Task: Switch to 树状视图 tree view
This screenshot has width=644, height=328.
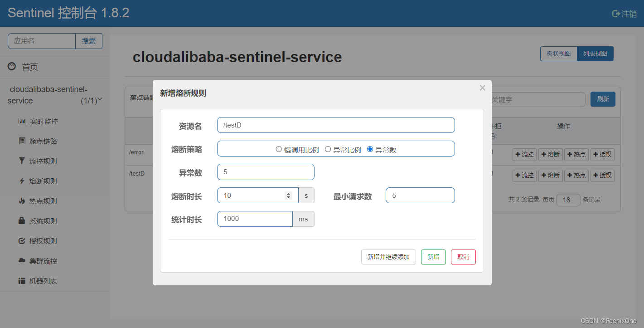Action: [x=558, y=54]
